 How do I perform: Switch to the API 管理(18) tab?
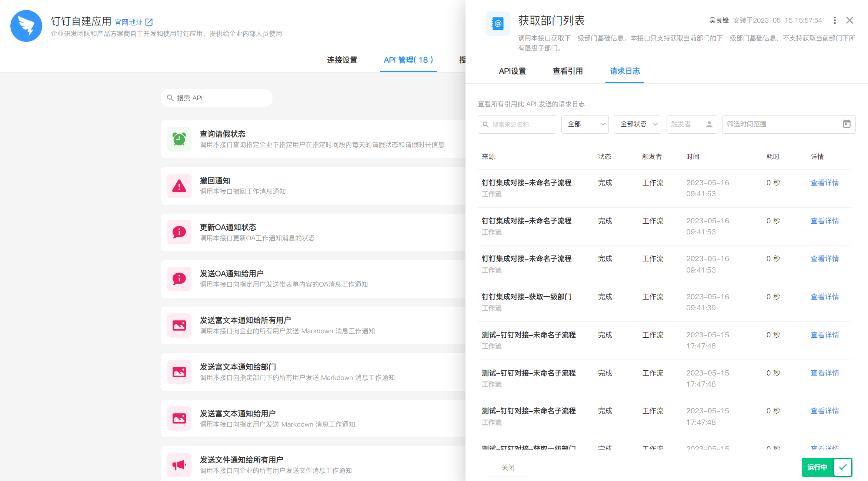(408, 60)
